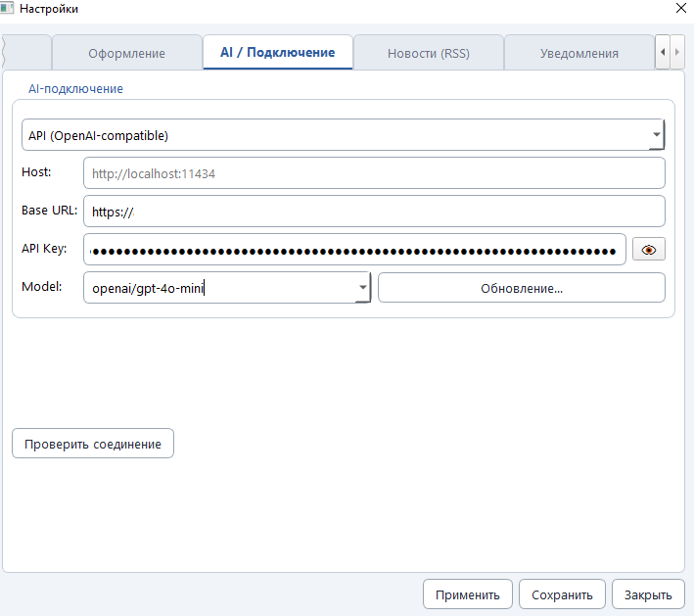Click the app icon in the title bar
This screenshot has height=616, width=694.
9,9
